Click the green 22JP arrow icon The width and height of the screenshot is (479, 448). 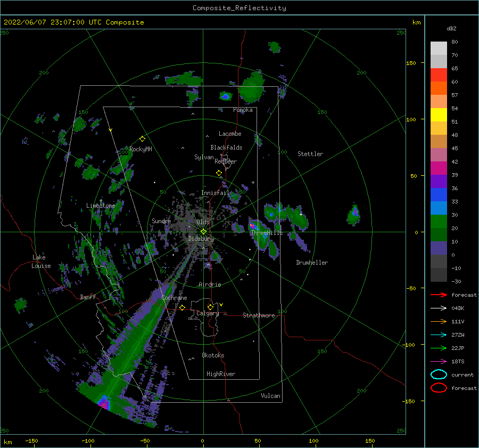[x=439, y=348]
